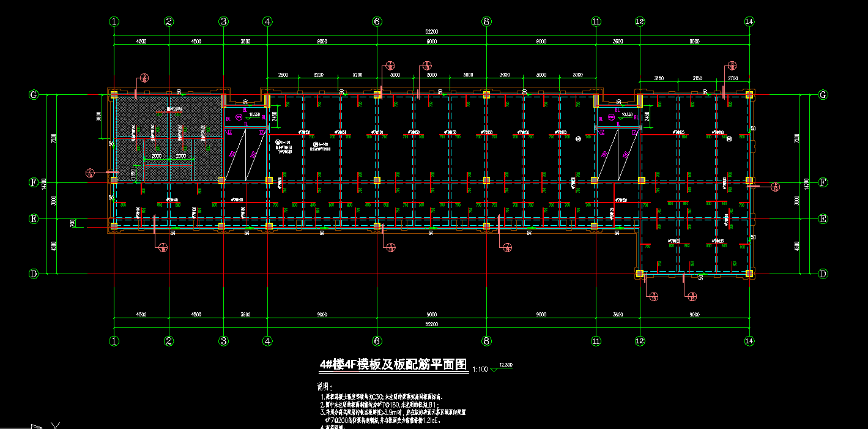Screen dimensions: 868x429
Task: Select the drawing title 4#楼4F模板及板配筋平面图
Action: pos(393,365)
